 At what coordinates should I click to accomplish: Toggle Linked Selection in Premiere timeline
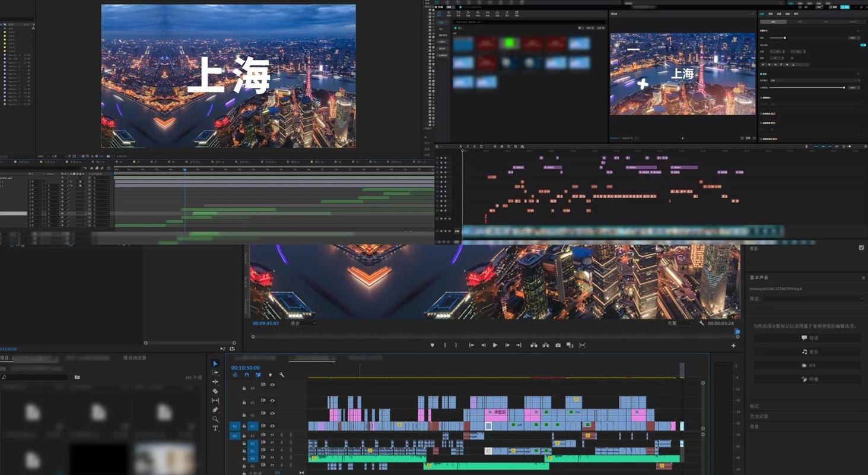(259, 375)
